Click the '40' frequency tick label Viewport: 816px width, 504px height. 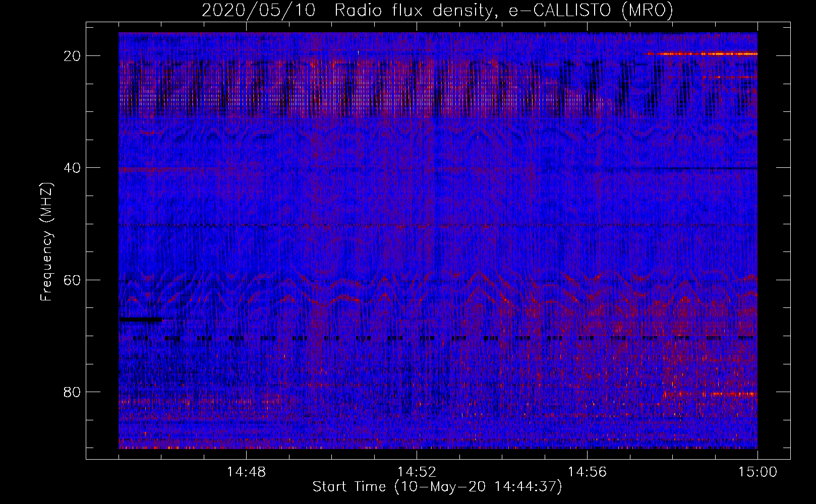[x=73, y=168]
